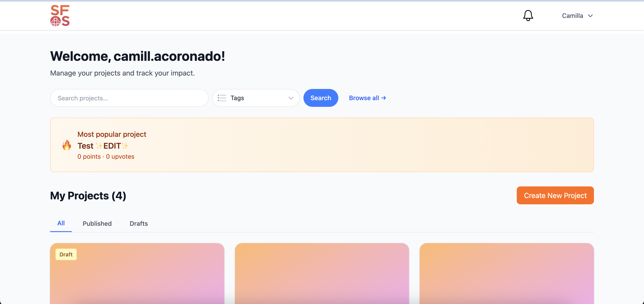Expand the Tags dropdown chevron
This screenshot has width=644, height=304.
[x=290, y=98]
